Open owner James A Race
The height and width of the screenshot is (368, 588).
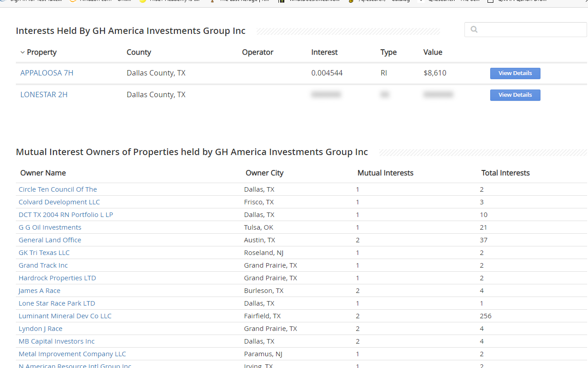(39, 290)
